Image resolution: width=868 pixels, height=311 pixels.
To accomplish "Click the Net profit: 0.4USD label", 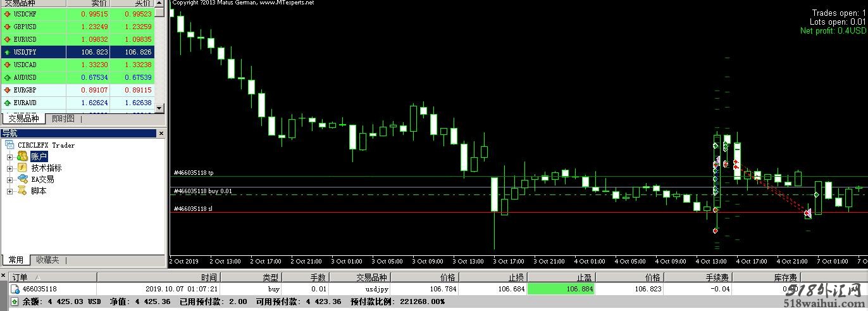I will tap(833, 30).
